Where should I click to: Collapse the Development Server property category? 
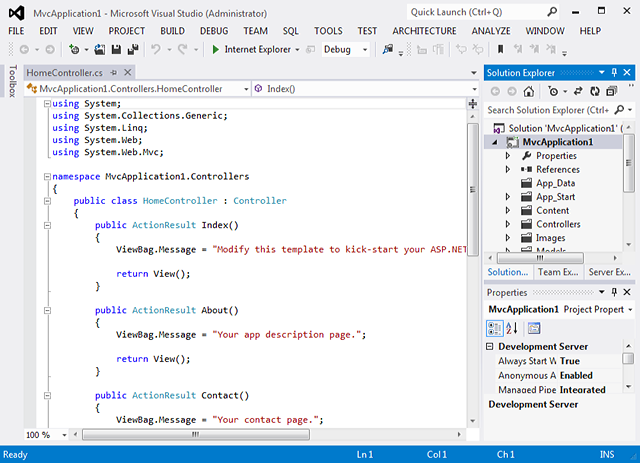pos(490,346)
